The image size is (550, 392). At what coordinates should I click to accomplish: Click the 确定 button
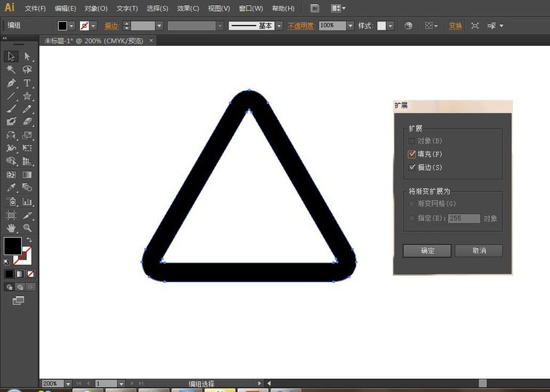(427, 251)
